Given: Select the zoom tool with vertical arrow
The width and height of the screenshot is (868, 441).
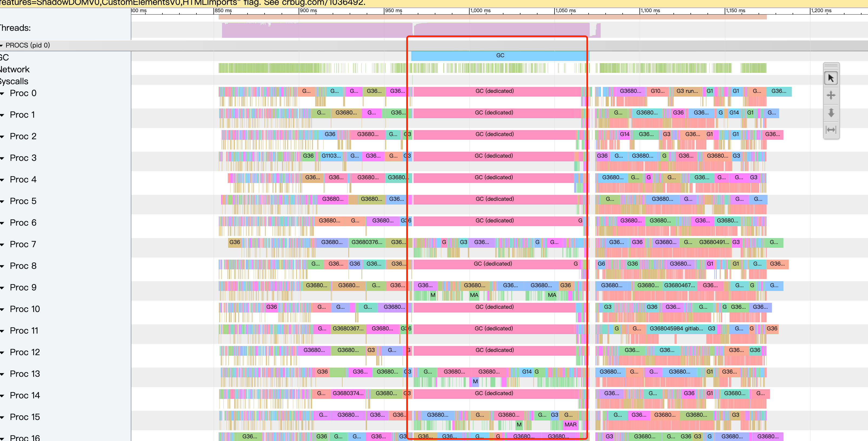Looking at the screenshot, I should (x=831, y=113).
